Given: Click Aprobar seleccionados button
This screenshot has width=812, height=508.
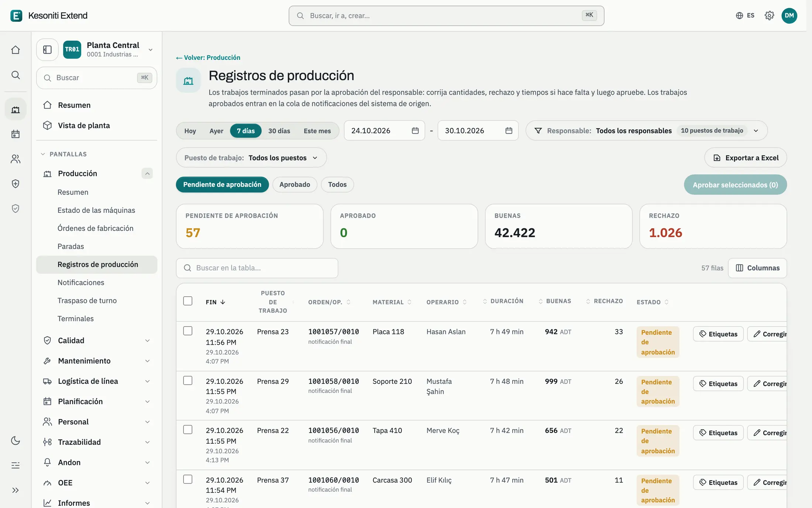Looking at the screenshot, I should click(735, 185).
